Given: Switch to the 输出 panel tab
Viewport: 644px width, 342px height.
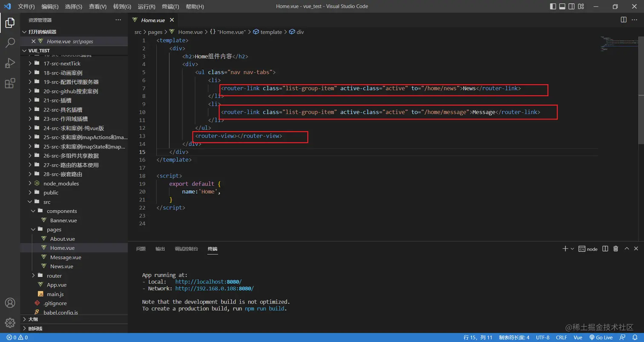Looking at the screenshot, I should [x=160, y=249].
